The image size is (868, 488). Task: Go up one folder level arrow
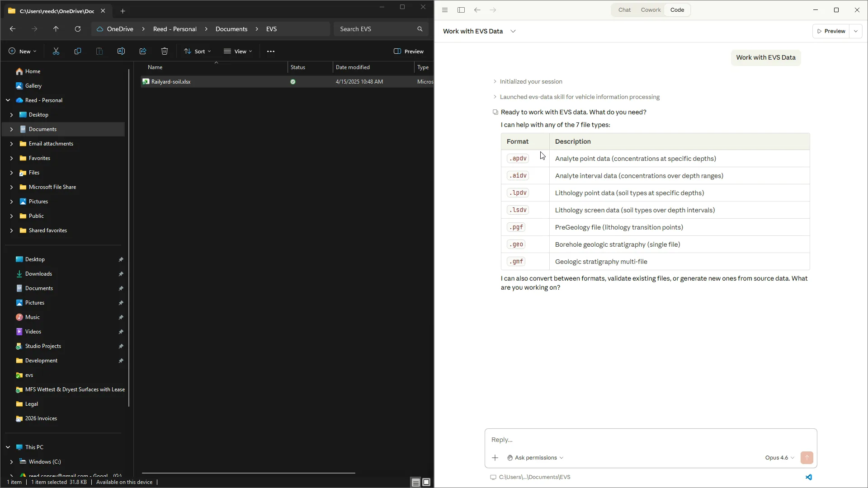(x=56, y=29)
